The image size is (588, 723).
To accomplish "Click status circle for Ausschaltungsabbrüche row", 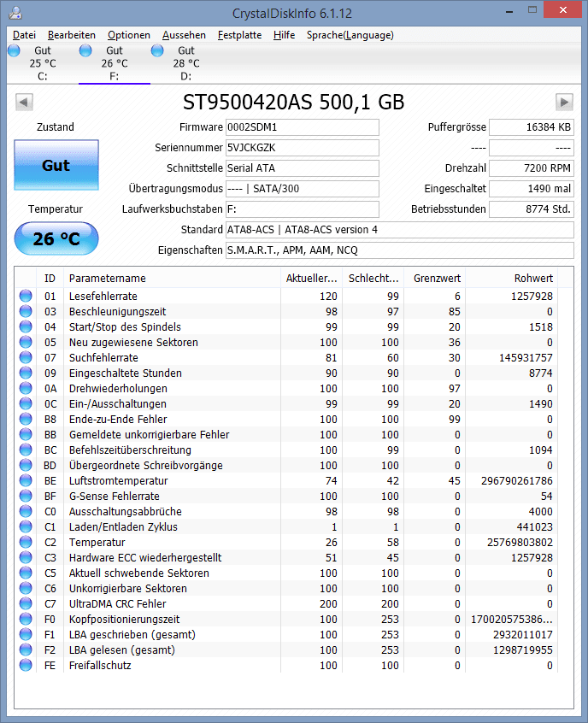I will click(x=26, y=511).
